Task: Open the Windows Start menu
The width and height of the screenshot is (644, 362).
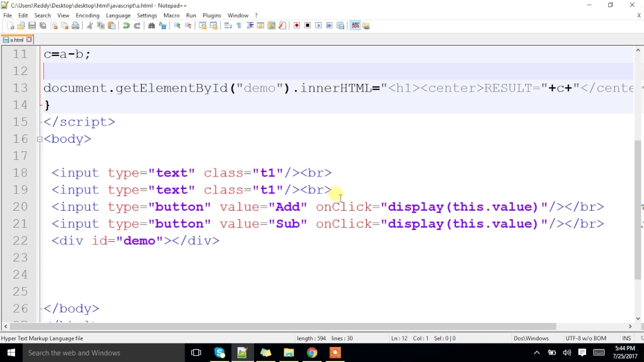Action: click(x=11, y=353)
